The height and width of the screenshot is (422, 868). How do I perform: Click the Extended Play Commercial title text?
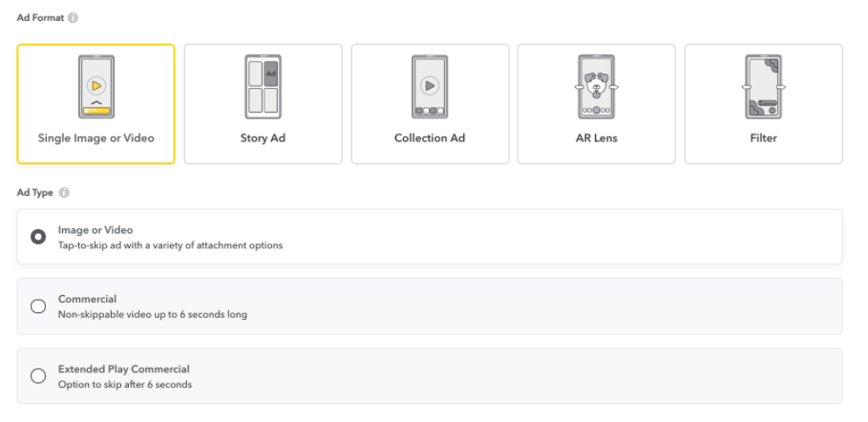click(x=124, y=369)
